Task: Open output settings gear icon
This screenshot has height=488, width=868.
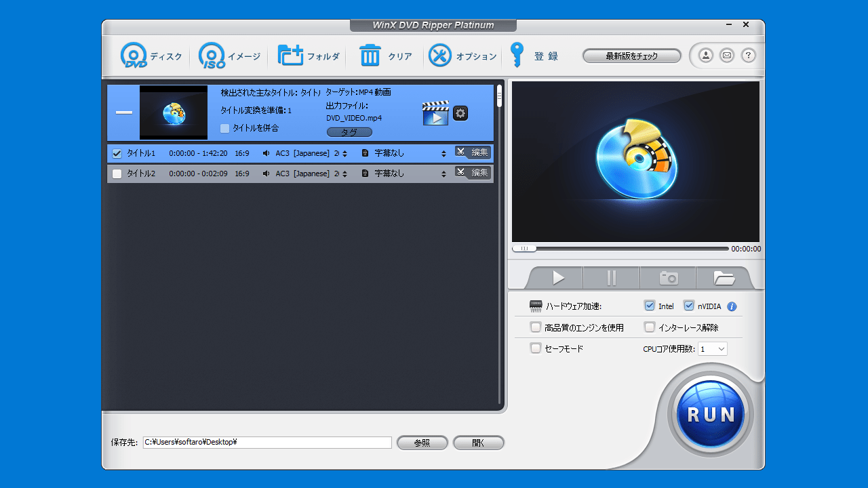Action: tap(460, 113)
